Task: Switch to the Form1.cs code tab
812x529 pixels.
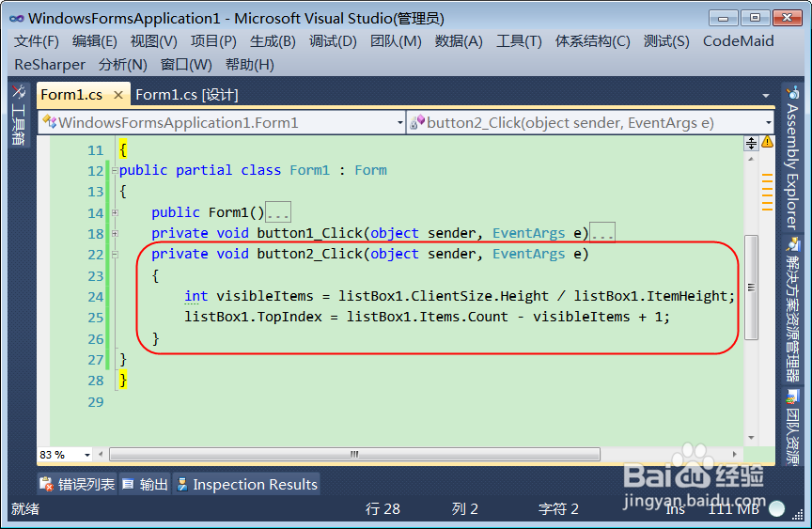Action: pos(72,95)
